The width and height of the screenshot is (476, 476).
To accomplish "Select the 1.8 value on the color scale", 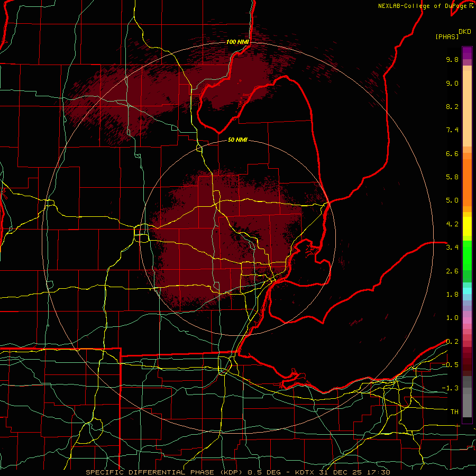I will point(452,295).
